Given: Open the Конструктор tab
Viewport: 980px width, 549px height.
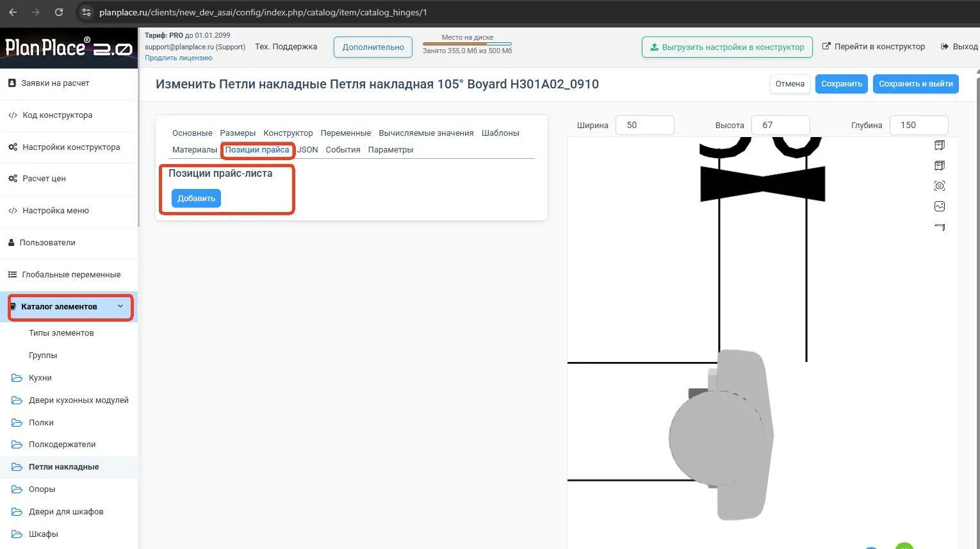Looking at the screenshot, I should point(288,133).
